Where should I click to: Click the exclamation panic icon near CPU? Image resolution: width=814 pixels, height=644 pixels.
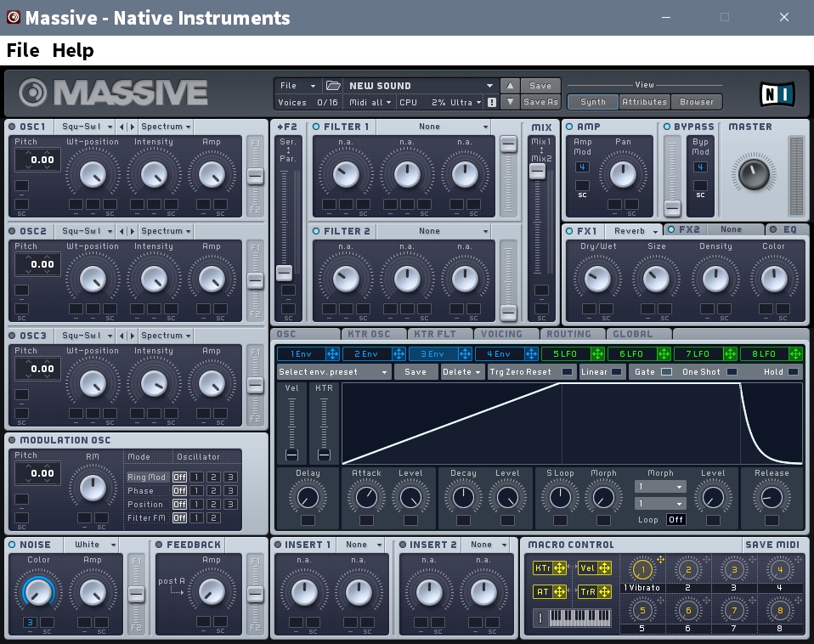point(492,102)
